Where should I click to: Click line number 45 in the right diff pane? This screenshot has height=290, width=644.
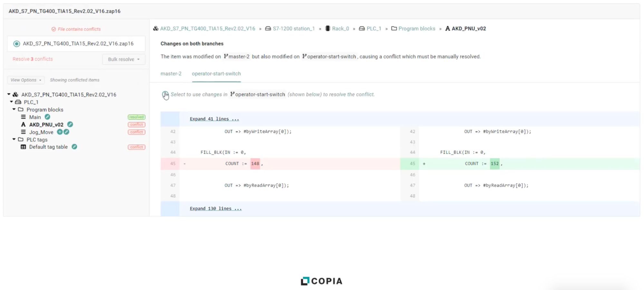tap(412, 164)
